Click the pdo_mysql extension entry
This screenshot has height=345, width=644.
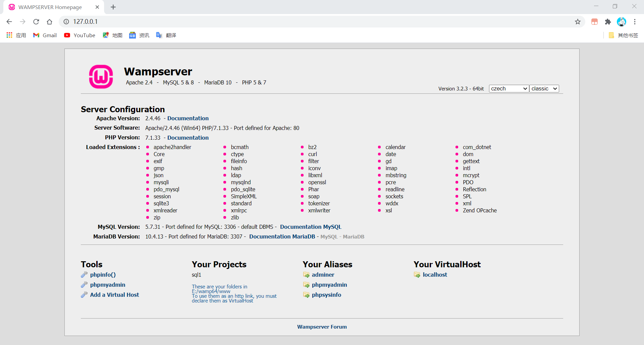[166, 189]
